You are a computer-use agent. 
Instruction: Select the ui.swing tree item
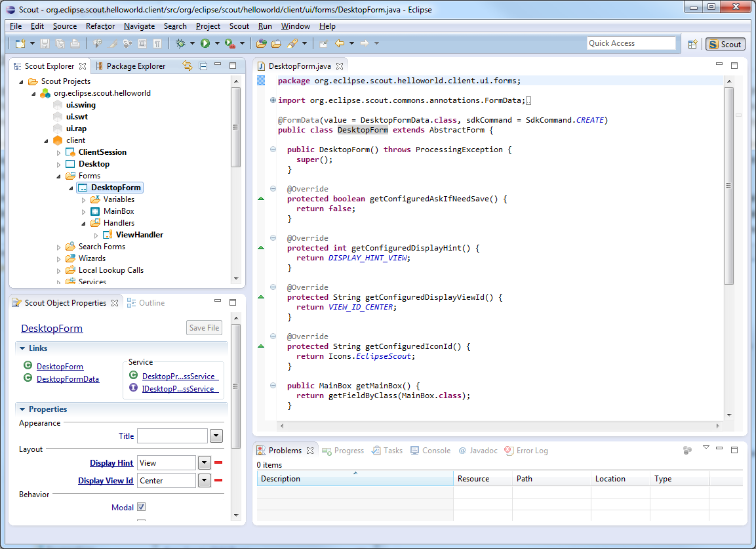(81, 105)
